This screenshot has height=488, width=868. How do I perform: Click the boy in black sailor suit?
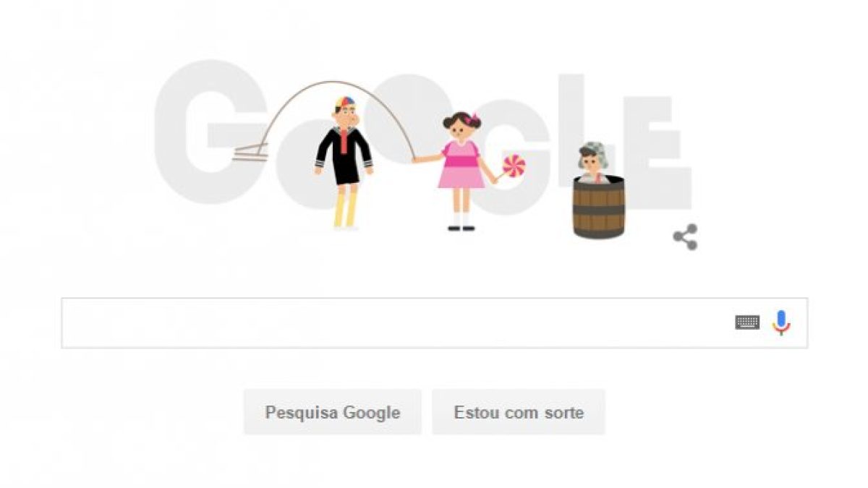pyautogui.click(x=344, y=164)
